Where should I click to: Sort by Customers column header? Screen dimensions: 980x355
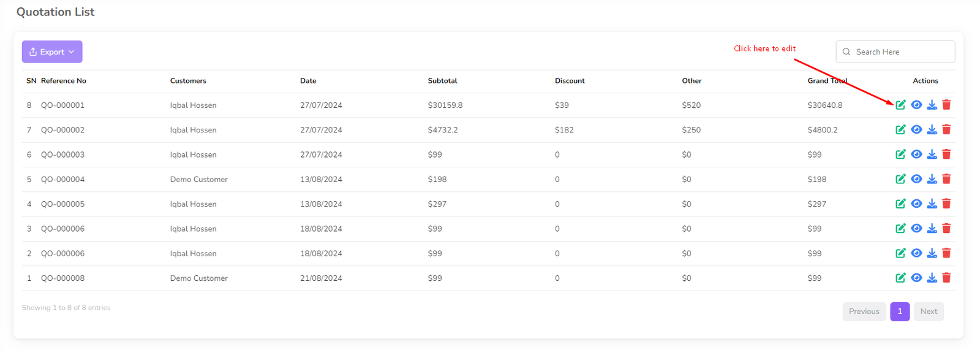[x=188, y=81]
